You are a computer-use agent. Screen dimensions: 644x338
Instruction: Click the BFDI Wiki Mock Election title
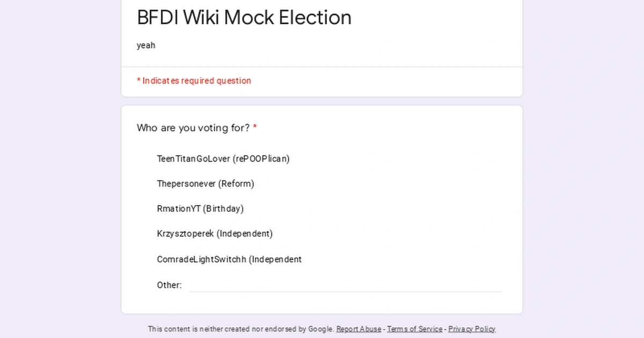coord(244,18)
